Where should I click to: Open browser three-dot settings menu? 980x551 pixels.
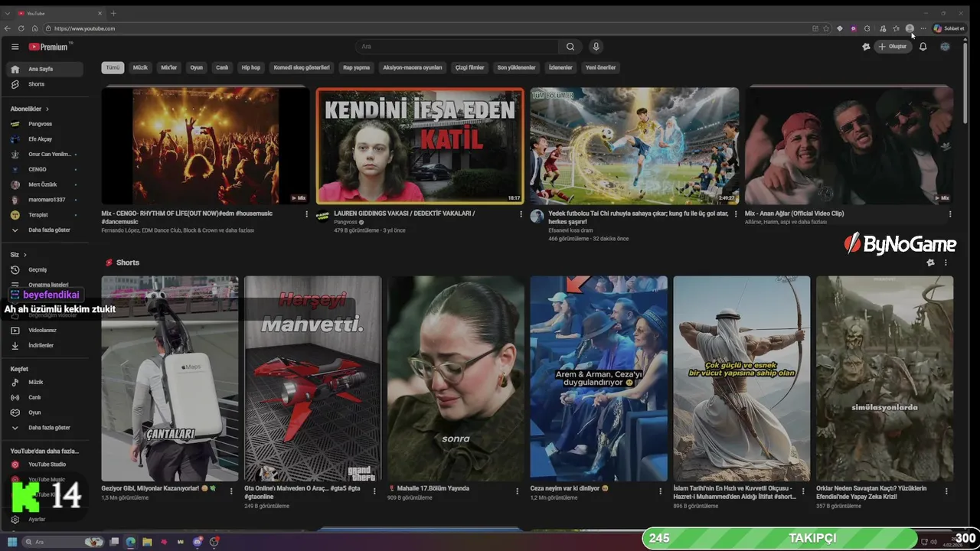(x=923, y=28)
